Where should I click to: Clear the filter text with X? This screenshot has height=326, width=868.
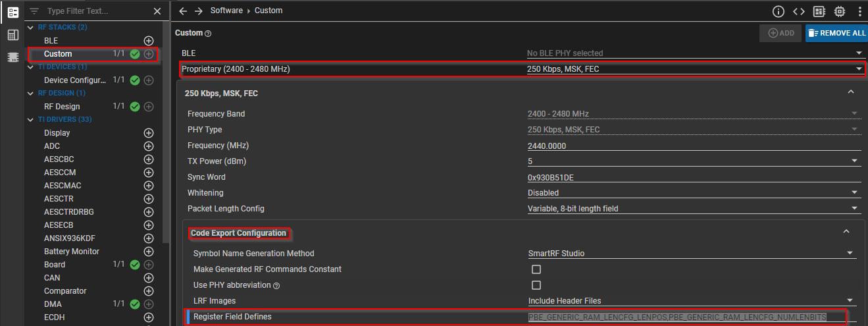(x=157, y=11)
